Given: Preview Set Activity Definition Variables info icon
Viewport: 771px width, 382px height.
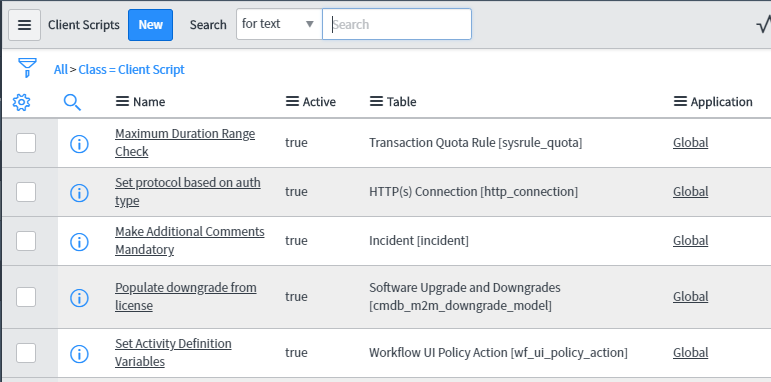Looking at the screenshot, I should point(79,354).
